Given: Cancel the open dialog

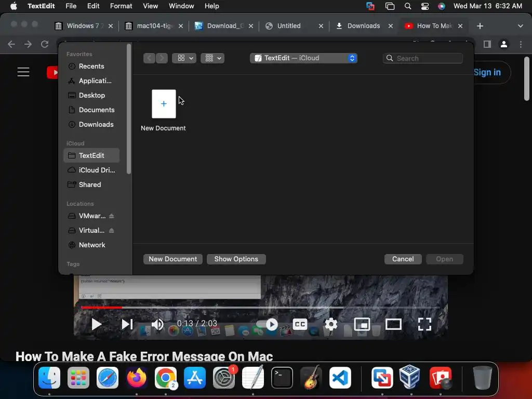Looking at the screenshot, I should (x=403, y=259).
